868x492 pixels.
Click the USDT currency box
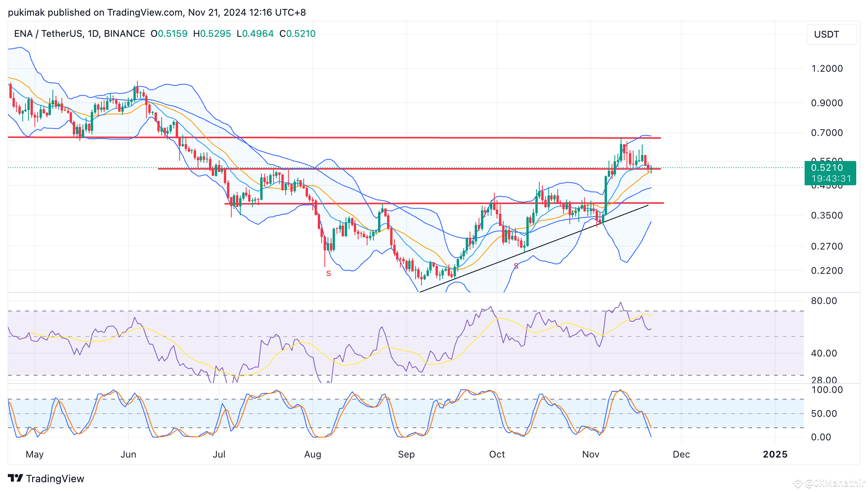point(832,34)
